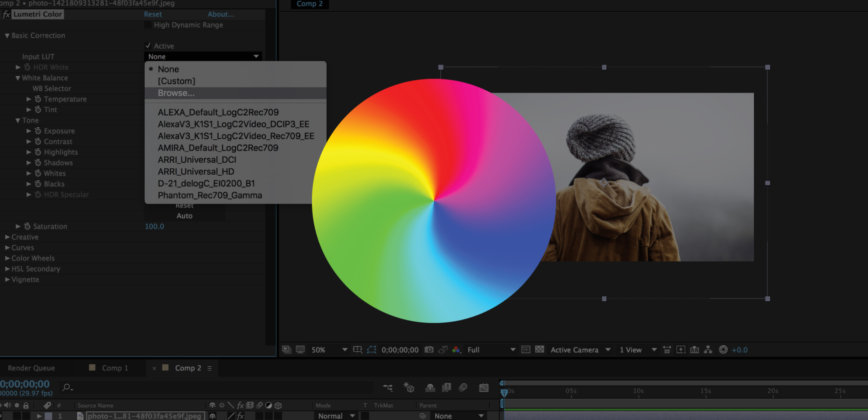Click the viewer zoom percentage icon

[318, 349]
